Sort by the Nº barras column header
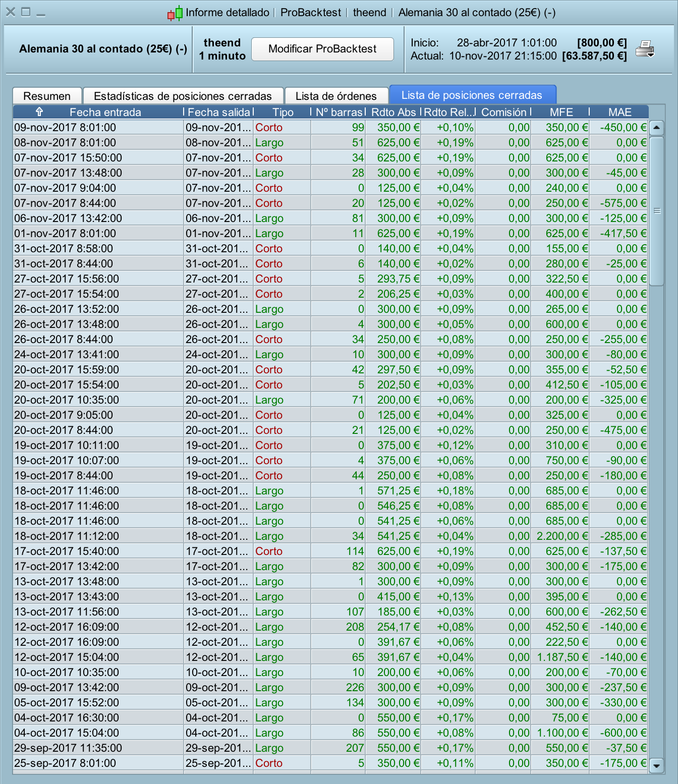The image size is (678, 784). 338,112
